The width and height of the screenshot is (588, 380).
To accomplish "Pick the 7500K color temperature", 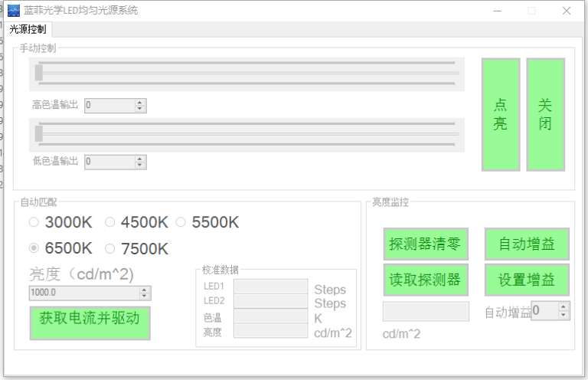I will tap(109, 248).
